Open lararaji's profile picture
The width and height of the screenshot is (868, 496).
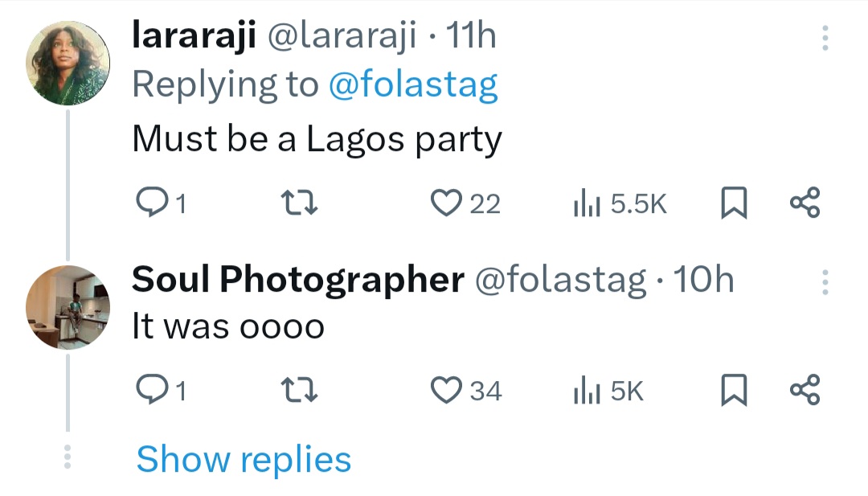coord(68,64)
